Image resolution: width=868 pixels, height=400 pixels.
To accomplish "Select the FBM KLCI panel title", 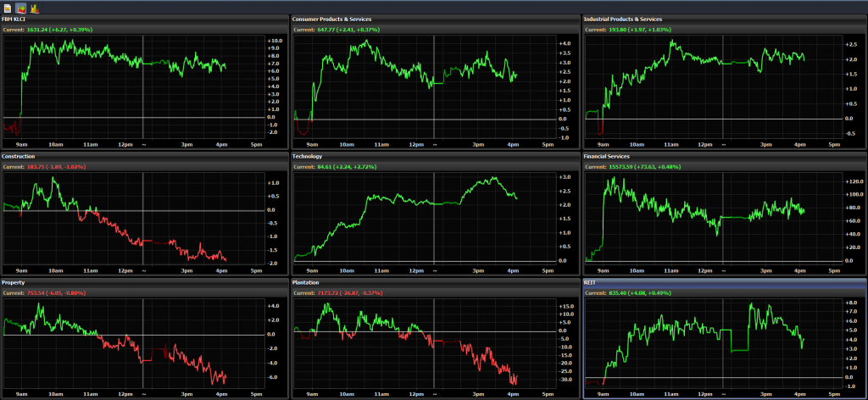I will point(14,19).
